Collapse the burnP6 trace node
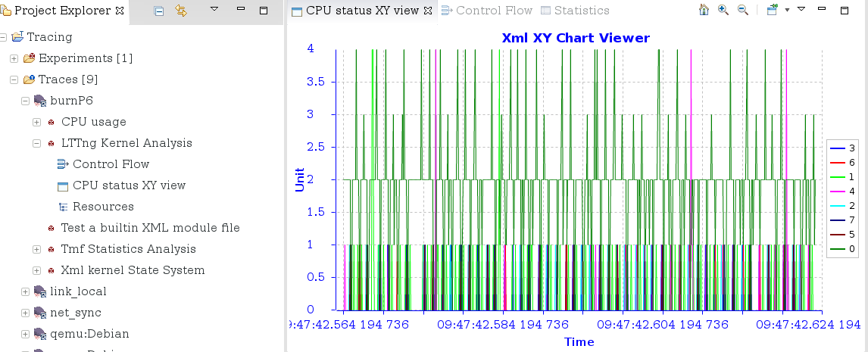The height and width of the screenshot is (352, 868). 25,101
